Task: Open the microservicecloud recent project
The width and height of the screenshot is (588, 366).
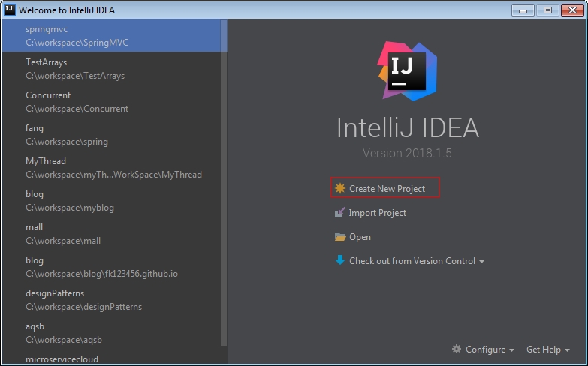Action: [112, 358]
